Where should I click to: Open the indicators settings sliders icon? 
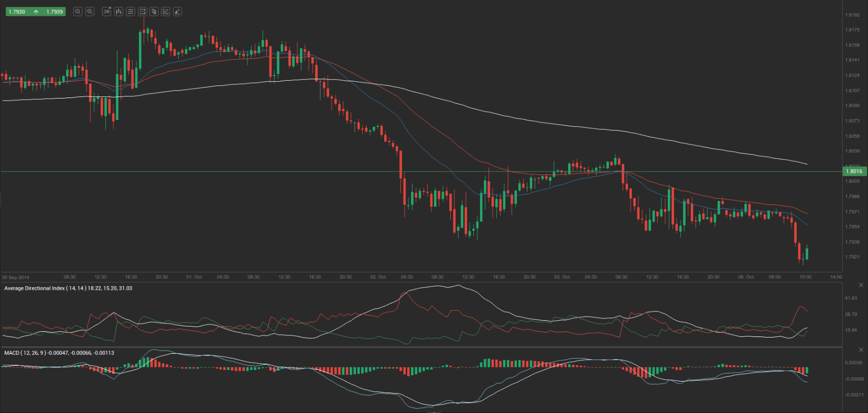tap(131, 12)
